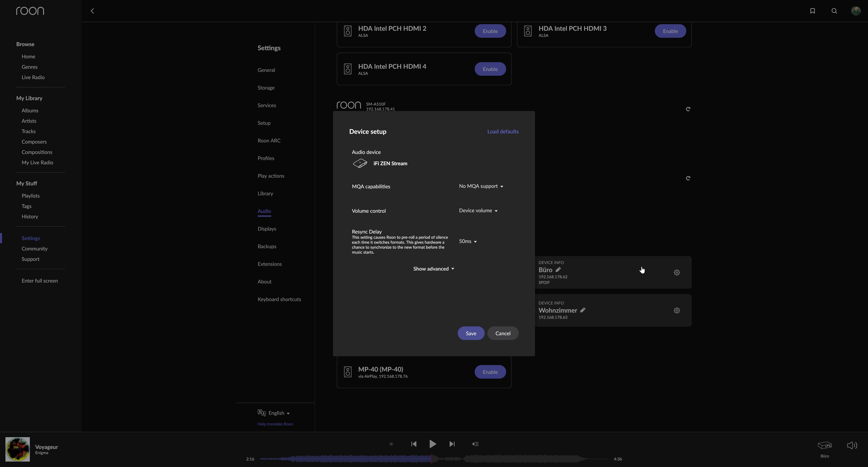
Task: Open Backups settings tab
Action: pos(267,246)
